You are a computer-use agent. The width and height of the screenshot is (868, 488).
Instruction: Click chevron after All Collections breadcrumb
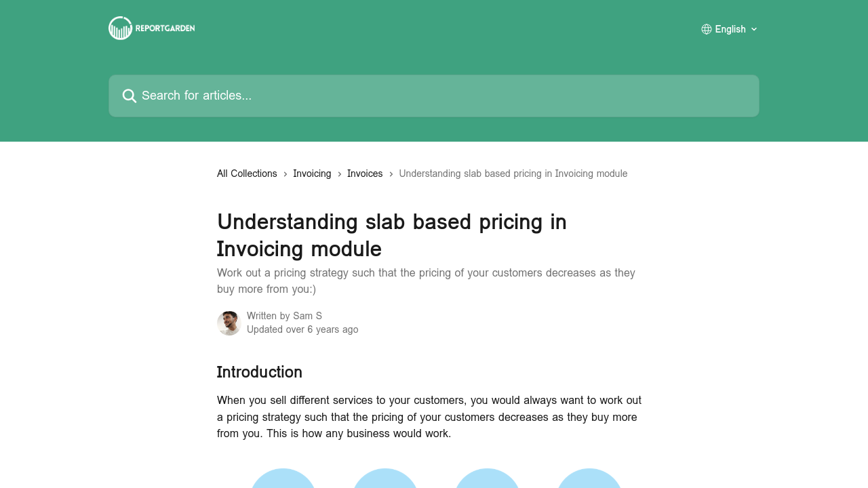coord(285,174)
